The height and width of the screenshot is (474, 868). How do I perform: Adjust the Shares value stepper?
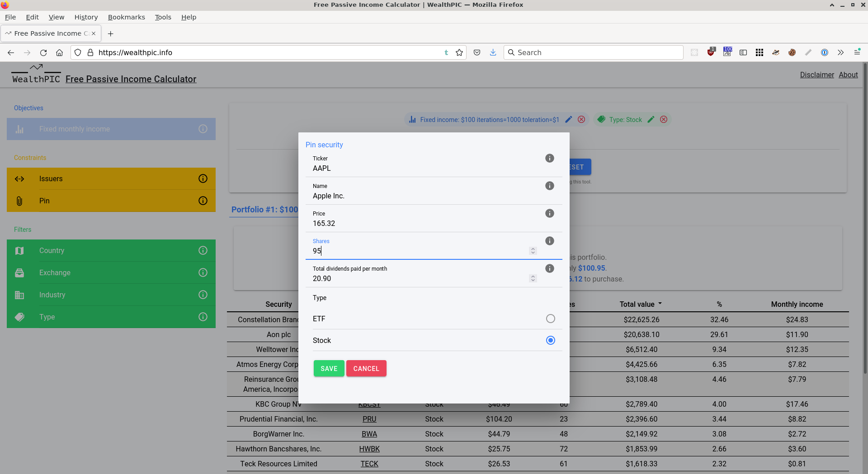click(x=533, y=251)
